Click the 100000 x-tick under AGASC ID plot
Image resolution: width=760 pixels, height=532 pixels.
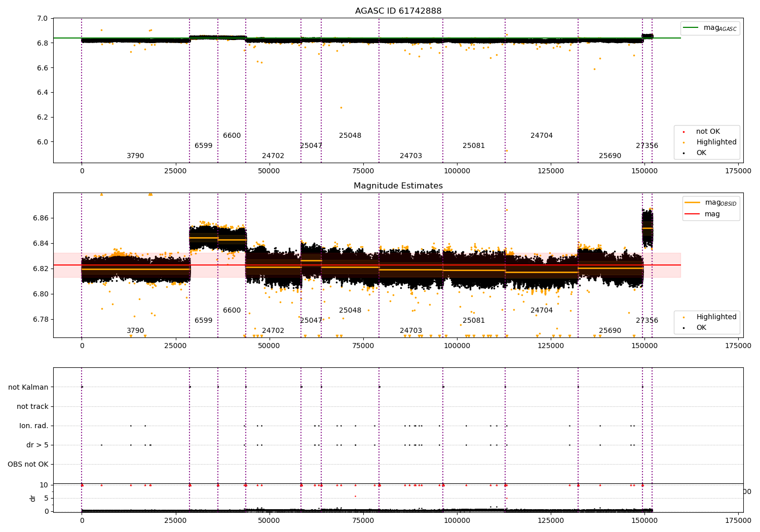(x=457, y=171)
